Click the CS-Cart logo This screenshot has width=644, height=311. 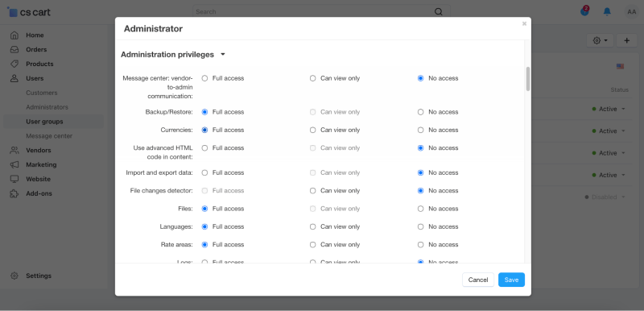pos(29,12)
